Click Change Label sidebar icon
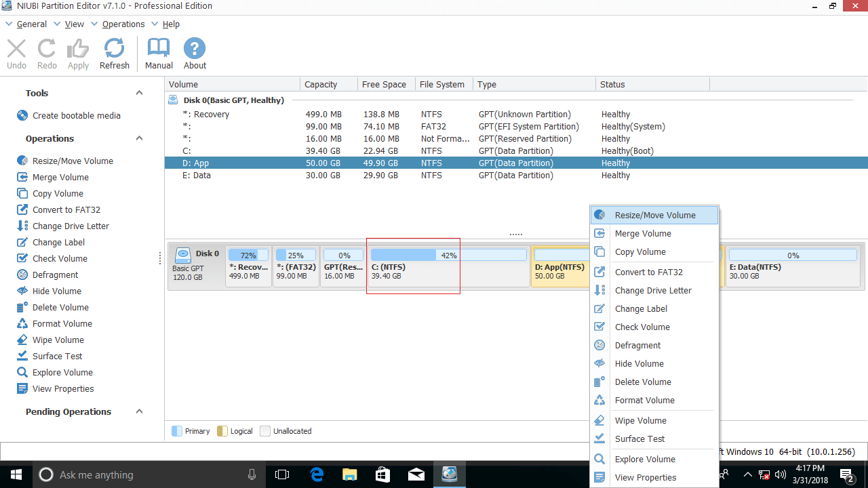The width and height of the screenshot is (868, 488). pyautogui.click(x=22, y=242)
